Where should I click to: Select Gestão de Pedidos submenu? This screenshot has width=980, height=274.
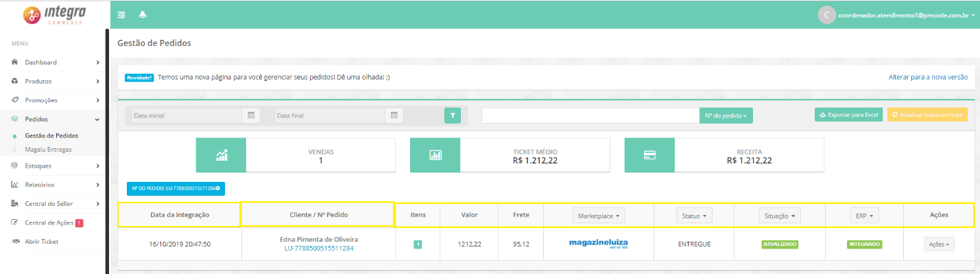pos(51,136)
